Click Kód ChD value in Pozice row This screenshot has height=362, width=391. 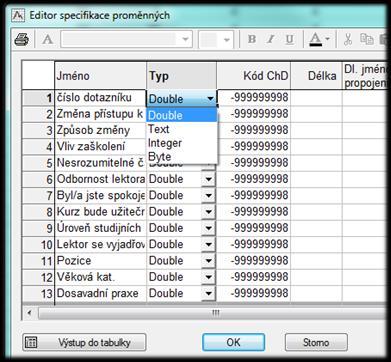pos(254,261)
